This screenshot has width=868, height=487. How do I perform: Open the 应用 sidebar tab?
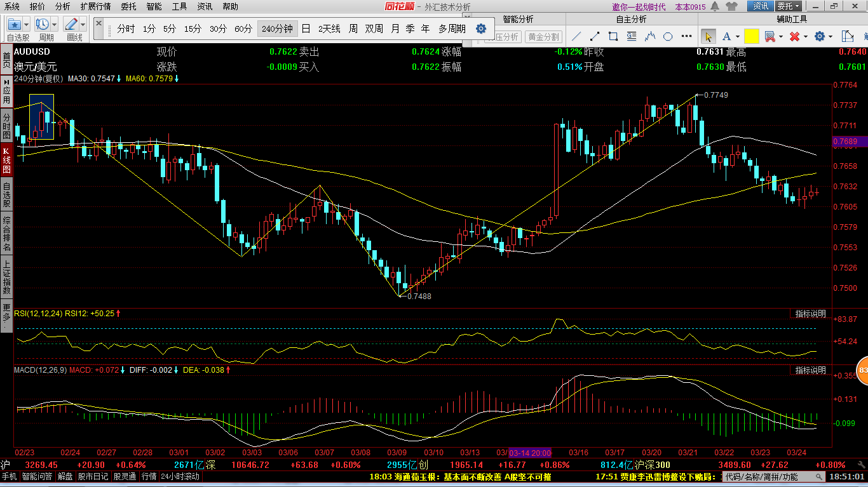[x=6, y=91]
